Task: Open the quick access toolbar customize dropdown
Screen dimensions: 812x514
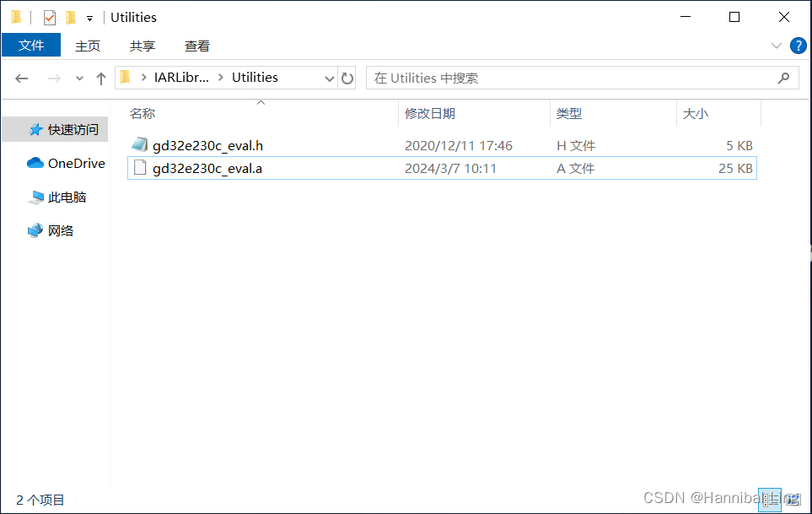Action: 89,17
